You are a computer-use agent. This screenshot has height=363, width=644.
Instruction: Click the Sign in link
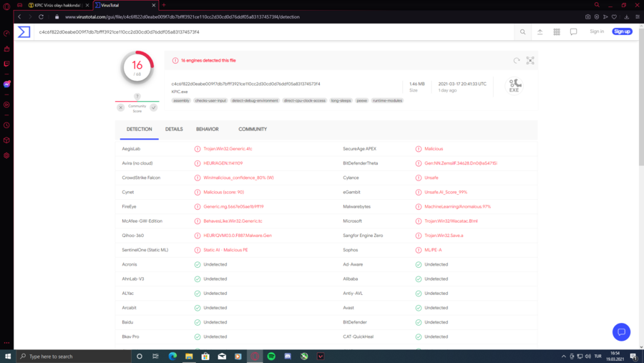coord(597,32)
